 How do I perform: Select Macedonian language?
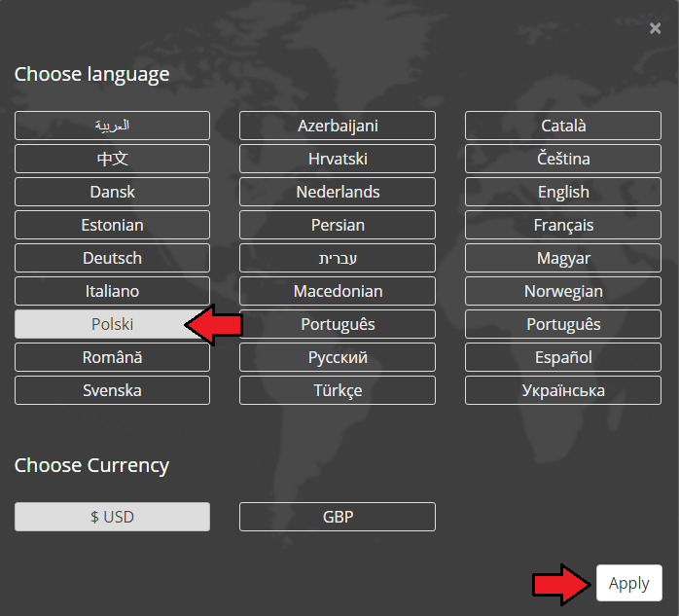[338, 291]
